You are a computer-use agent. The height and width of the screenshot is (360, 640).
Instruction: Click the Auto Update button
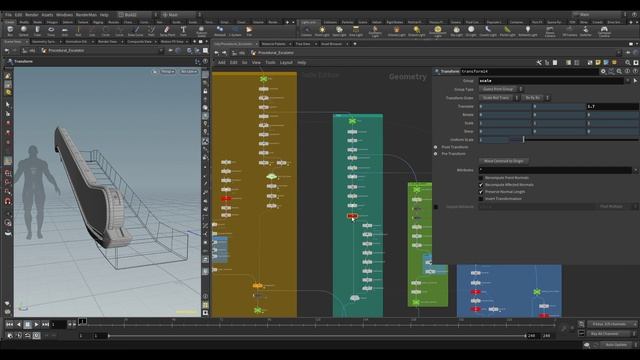click(616, 345)
